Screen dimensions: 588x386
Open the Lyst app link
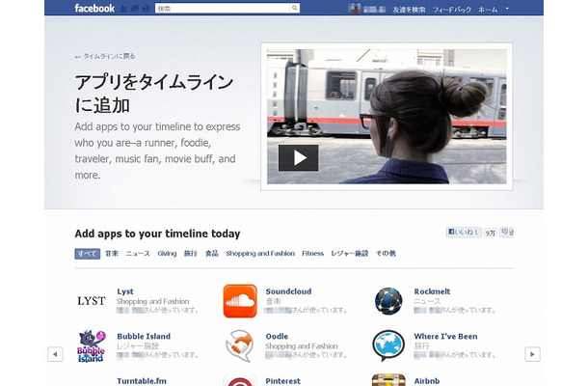click(125, 291)
